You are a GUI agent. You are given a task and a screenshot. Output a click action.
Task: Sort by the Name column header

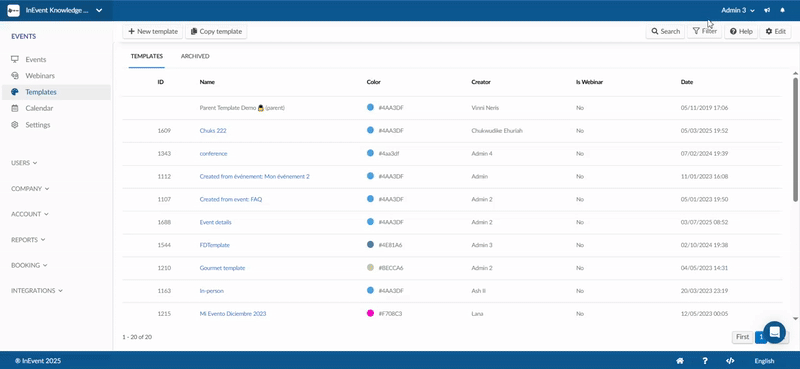tap(207, 82)
